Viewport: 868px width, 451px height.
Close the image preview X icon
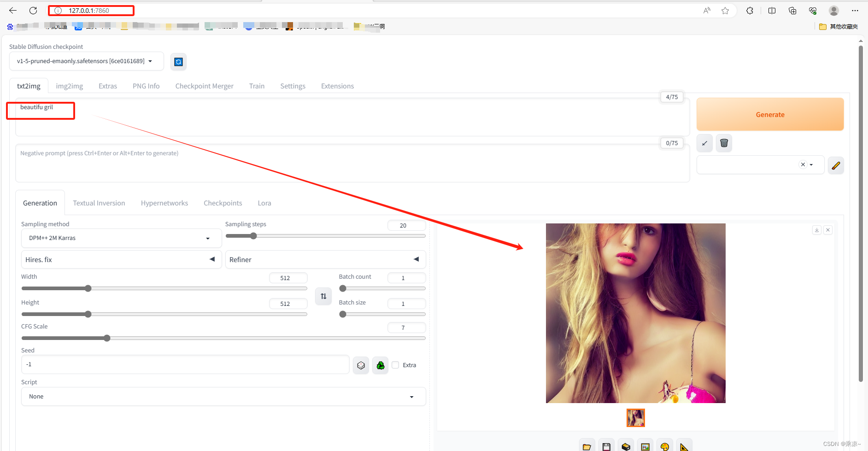(828, 230)
